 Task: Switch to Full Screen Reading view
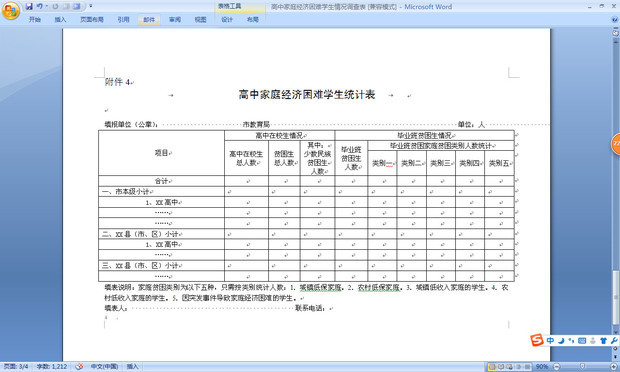[501, 367]
